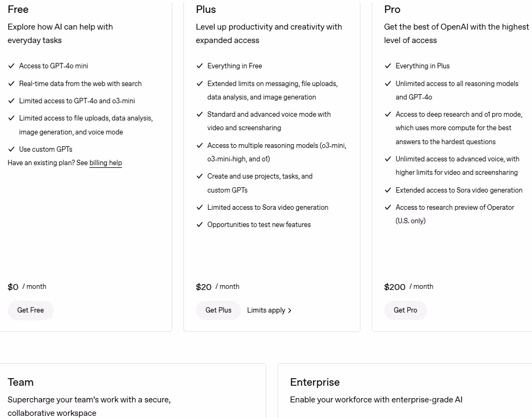This screenshot has width=532, height=418.
Task: Select the Free plan heading
Action: point(18,9)
